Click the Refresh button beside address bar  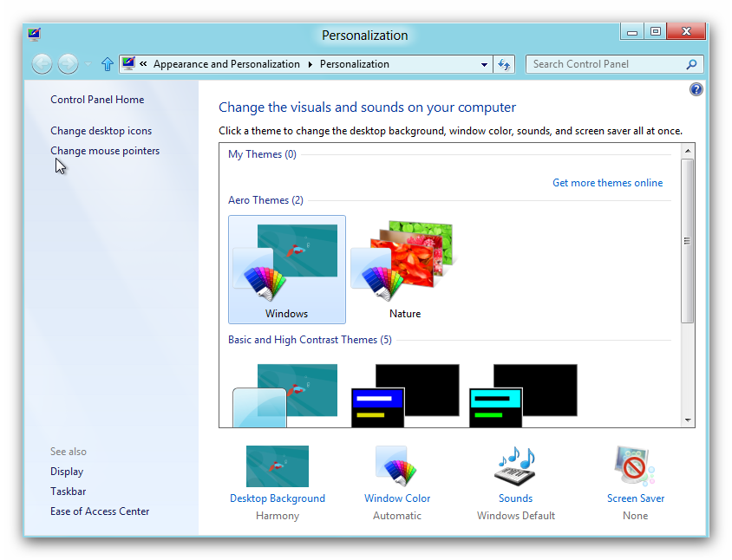click(504, 64)
